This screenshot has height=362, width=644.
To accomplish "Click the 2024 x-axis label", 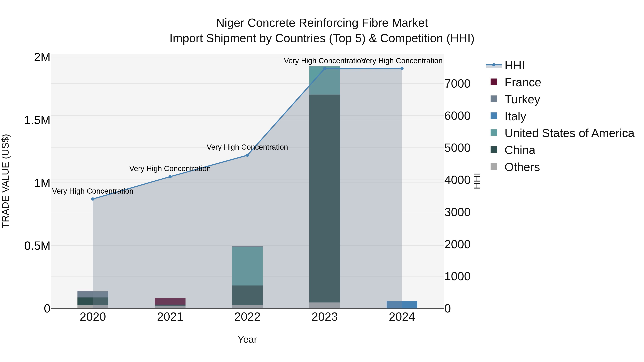I will (402, 317).
